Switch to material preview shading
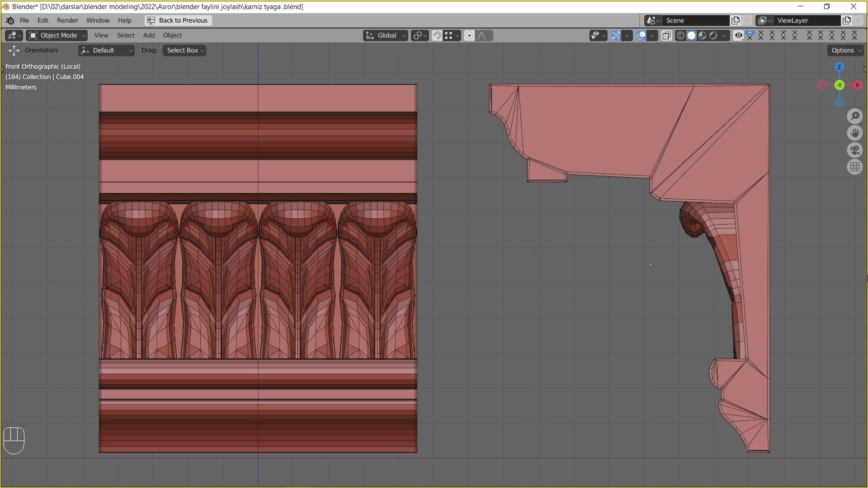This screenshot has width=868, height=488. click(x=702, y=35)
